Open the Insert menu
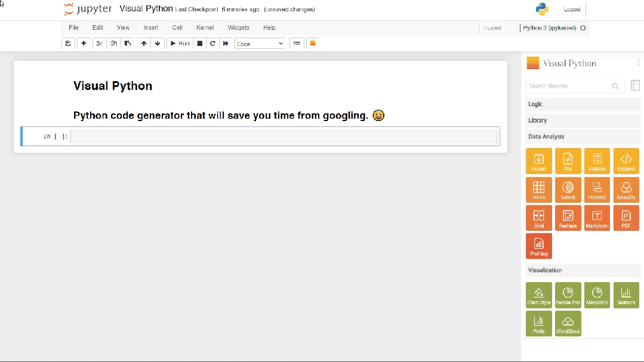644x362 pixels. click(x=151, y=27)
